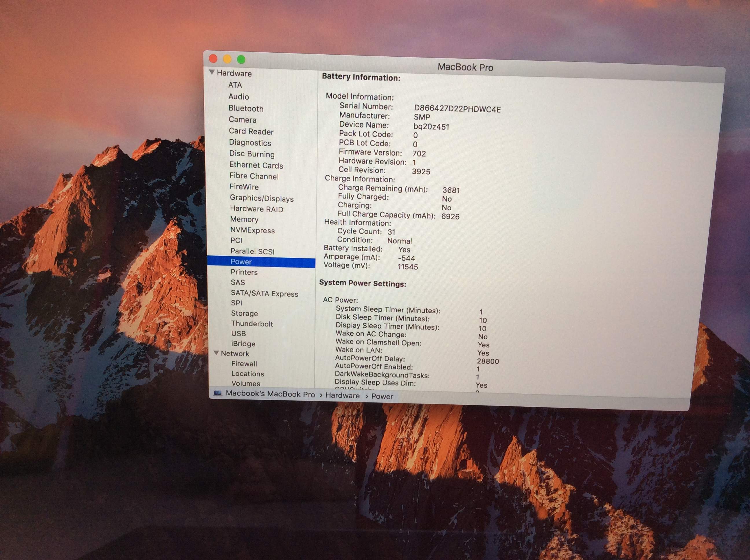Select Parallel SCSI entry
The width and height of the screenshot is (750, 560).
253,251
